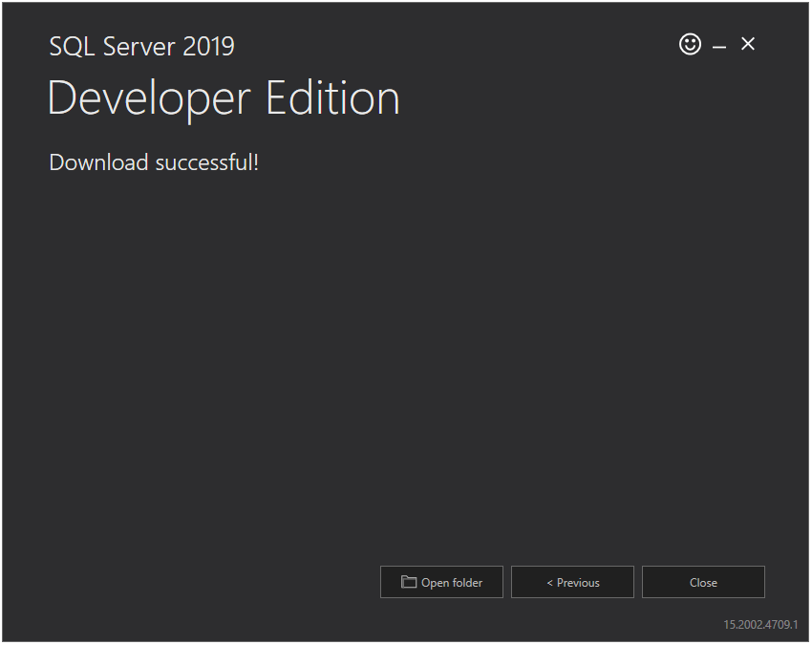Click the less-than arrow beside Previous
The height and width of the screenshot is (645, 812).
(x=549, y=583)
